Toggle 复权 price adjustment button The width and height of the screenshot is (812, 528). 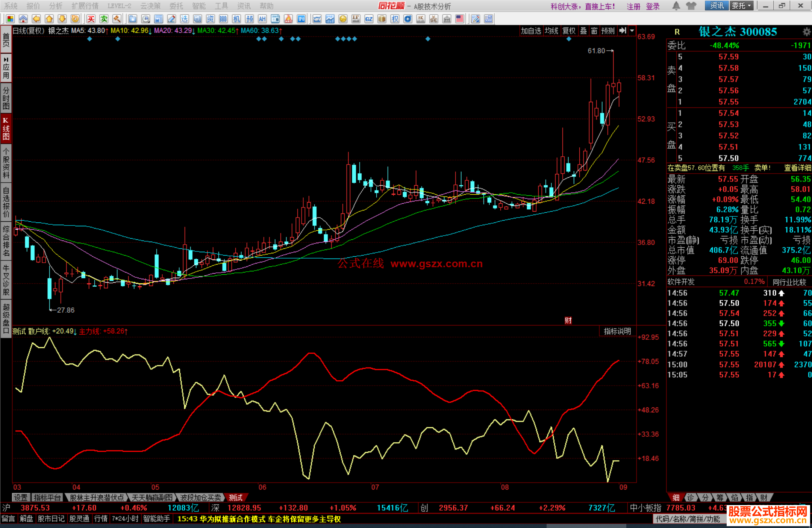pos(569,31)
